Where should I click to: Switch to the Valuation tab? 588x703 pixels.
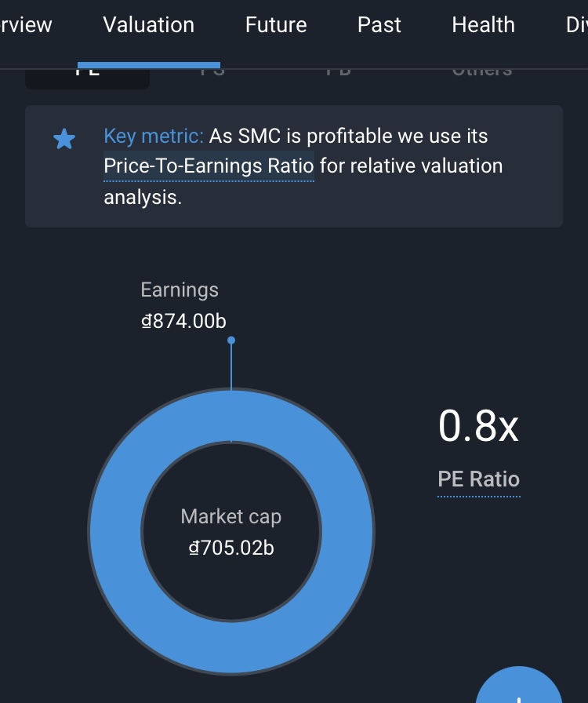click(x=148, y=25)
